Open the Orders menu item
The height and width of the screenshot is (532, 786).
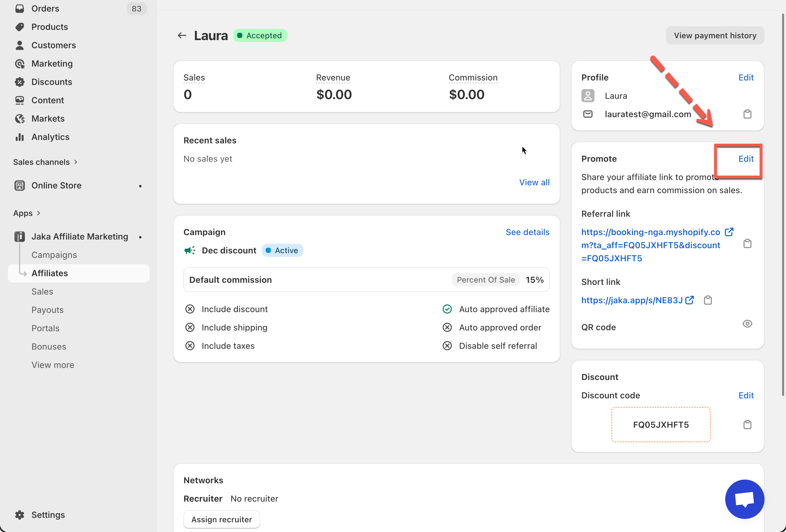tap(45, 8)
